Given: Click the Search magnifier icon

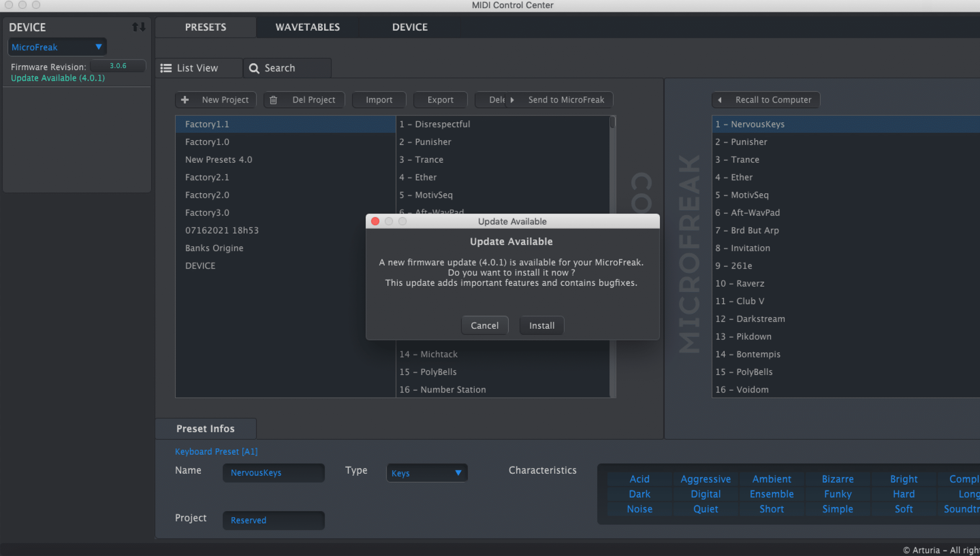Looking at the screenshot, I should (x=254, y=68).
